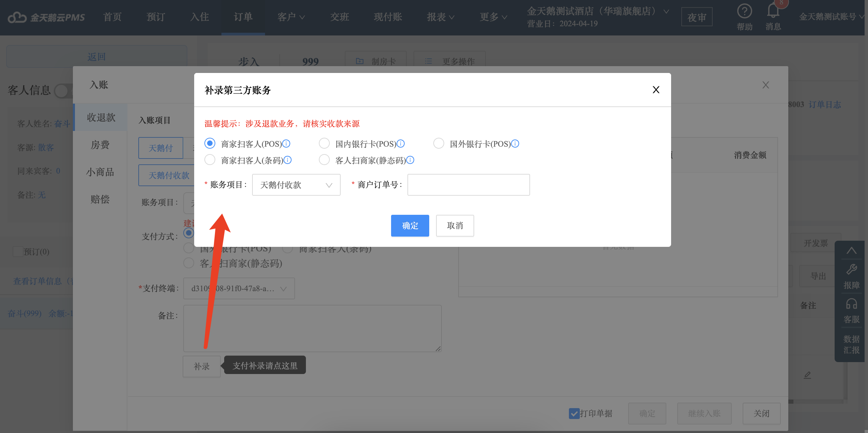Switch to the 赔偿 side tab
Image resolution: width=868 pixels, height=433 pixels.
[100, 199]
